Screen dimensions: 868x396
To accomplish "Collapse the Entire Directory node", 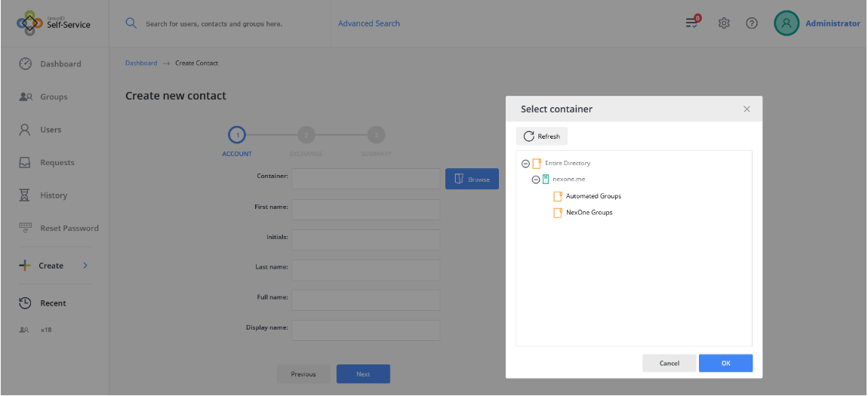I will [525, 164].
